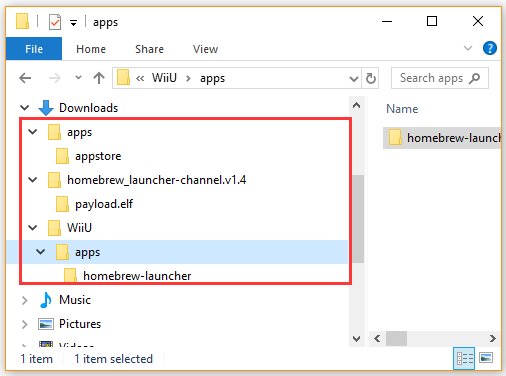
Task: Click the apps breadcrumb in address bar
Action: 212,79
